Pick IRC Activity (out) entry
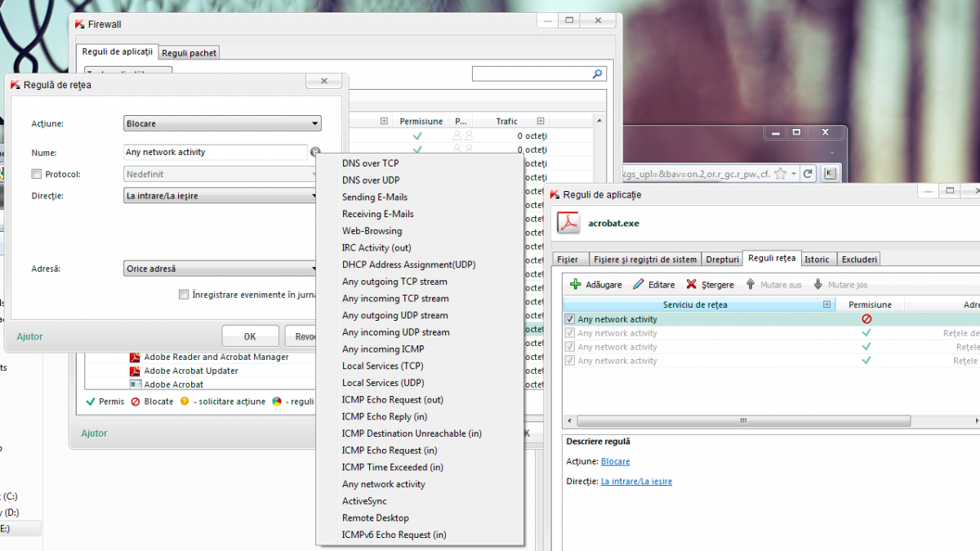This screenshot has height=551, width=980. click(376, 247)
